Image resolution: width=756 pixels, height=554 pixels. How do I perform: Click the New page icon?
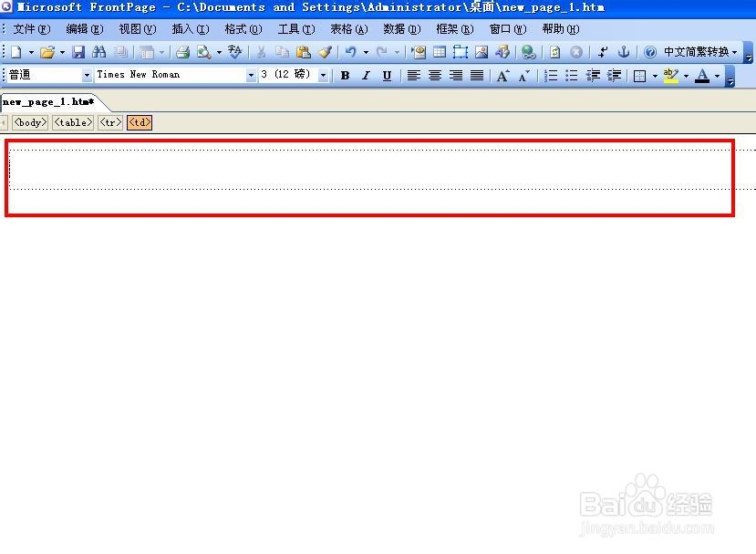(x=16, y=52)
